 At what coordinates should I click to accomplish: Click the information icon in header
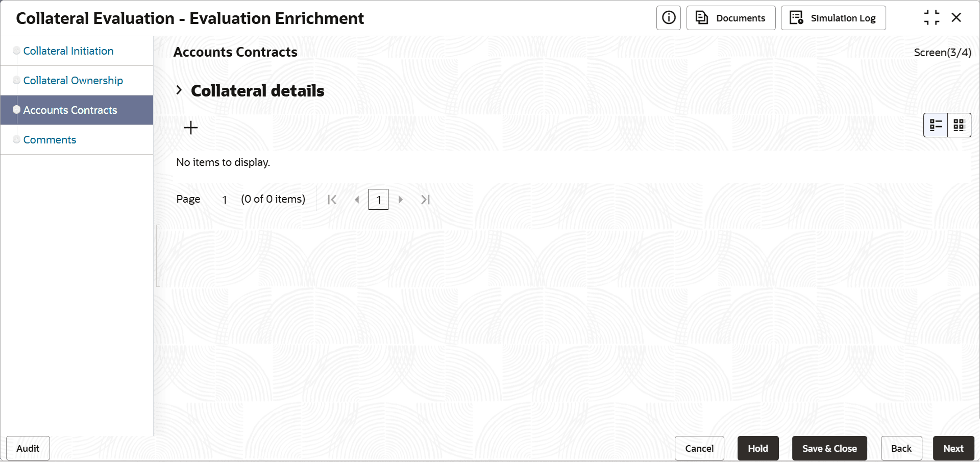[668, 18]
